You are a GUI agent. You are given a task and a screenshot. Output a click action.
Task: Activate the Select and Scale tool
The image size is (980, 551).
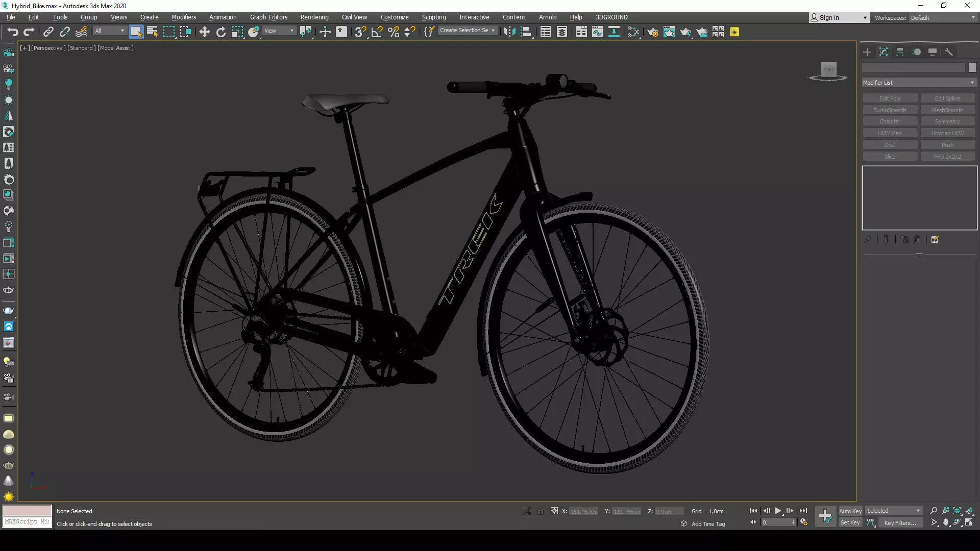coord(237,32)
